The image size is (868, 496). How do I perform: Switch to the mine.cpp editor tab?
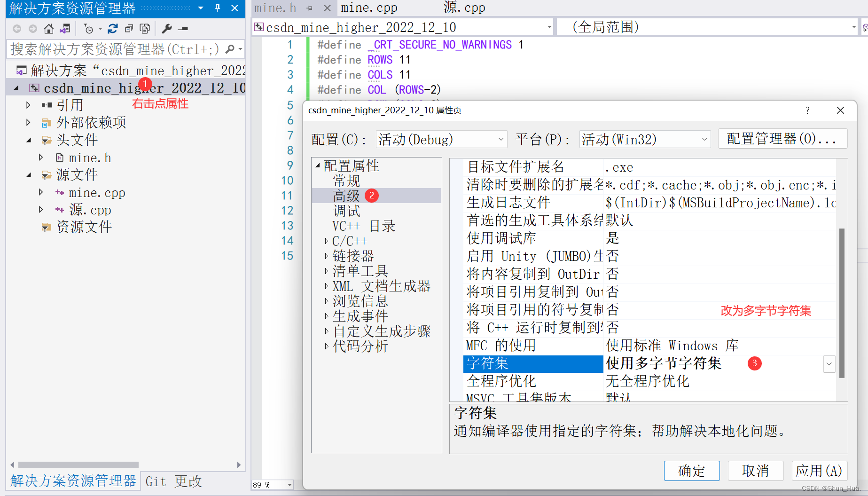pos(369,8)
